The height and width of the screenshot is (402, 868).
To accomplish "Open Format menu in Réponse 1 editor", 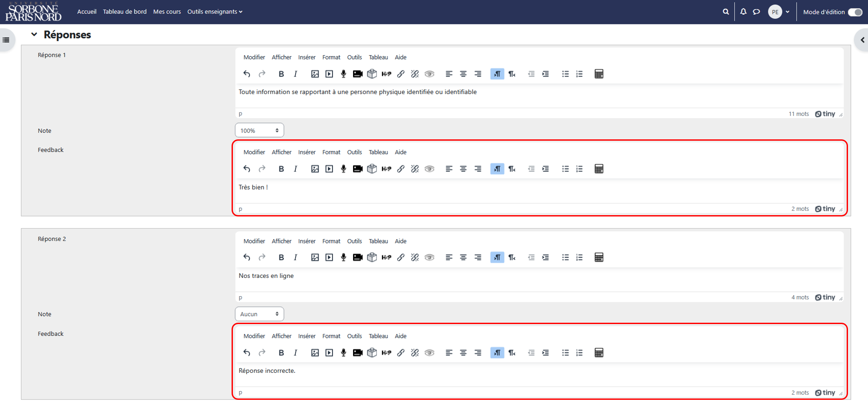I will coord(331,57).
